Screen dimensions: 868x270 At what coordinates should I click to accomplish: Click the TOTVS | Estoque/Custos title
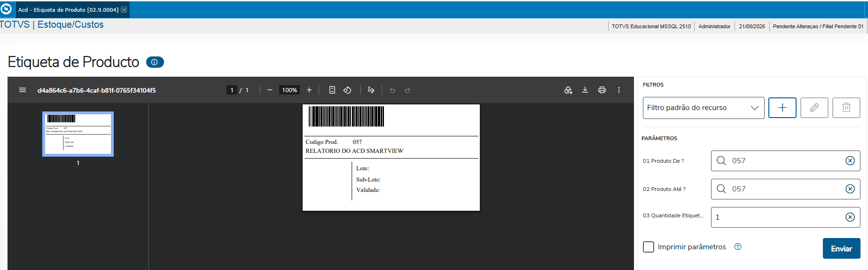pos(52,25)
